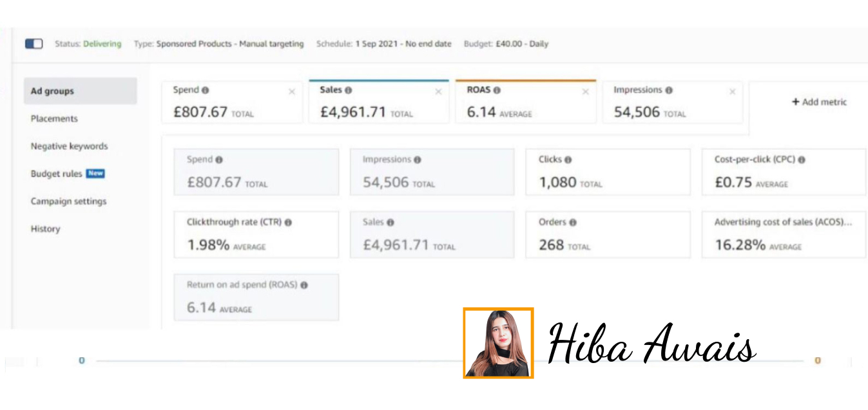This screenshot has width=868, height=410.
Task: Click info icon next to Clickthrough rate (CTR)
Action: [x=288, y=222]
